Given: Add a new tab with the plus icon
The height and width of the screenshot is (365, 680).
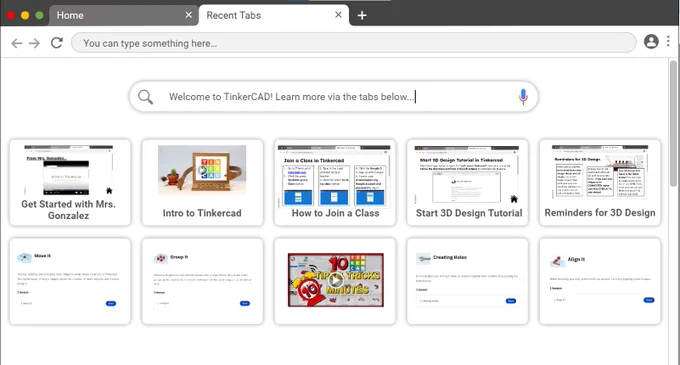Looking at the screenshot, I should 362,16.
